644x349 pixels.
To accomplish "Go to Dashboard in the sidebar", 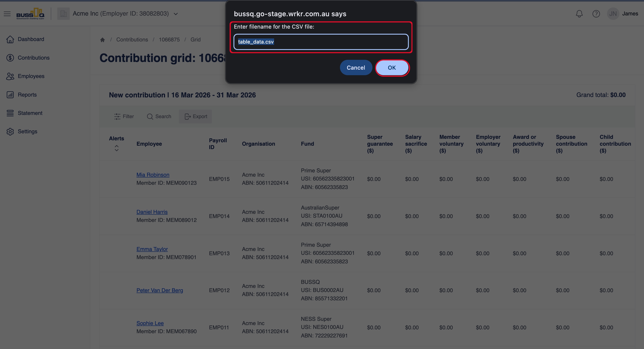I will click(x=31, y=39).
